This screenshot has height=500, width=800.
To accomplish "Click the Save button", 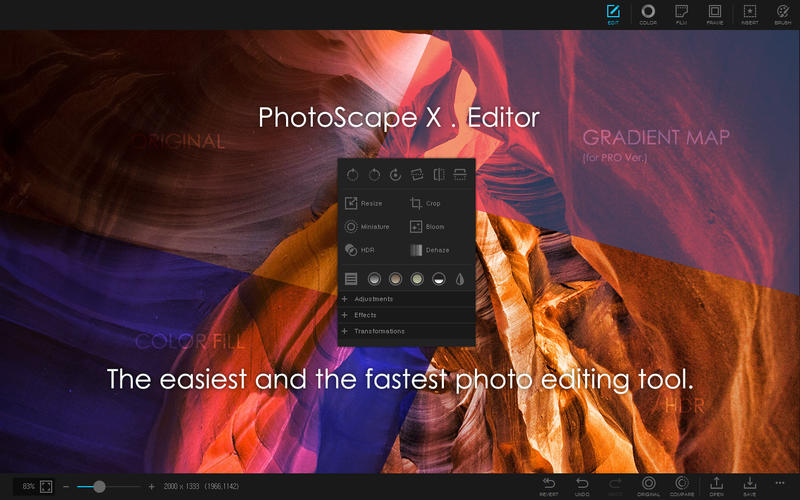I will (749, 487).
